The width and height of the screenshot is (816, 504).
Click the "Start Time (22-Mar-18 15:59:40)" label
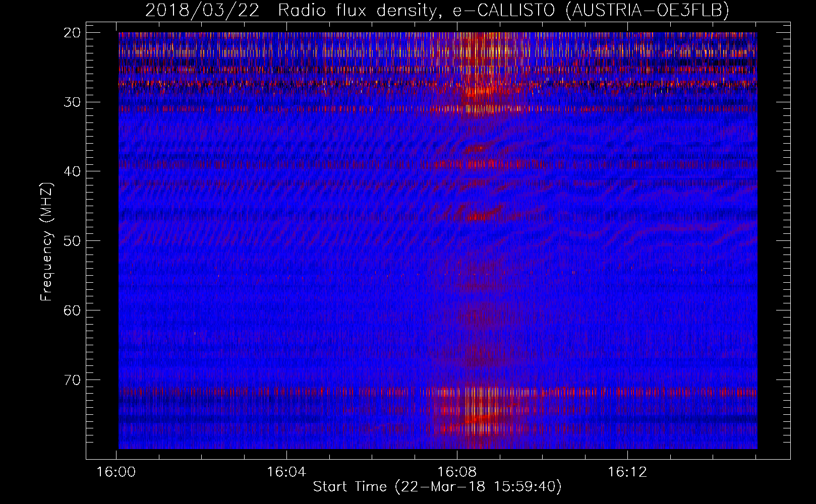pyautogui.click(x=437, y=487)
